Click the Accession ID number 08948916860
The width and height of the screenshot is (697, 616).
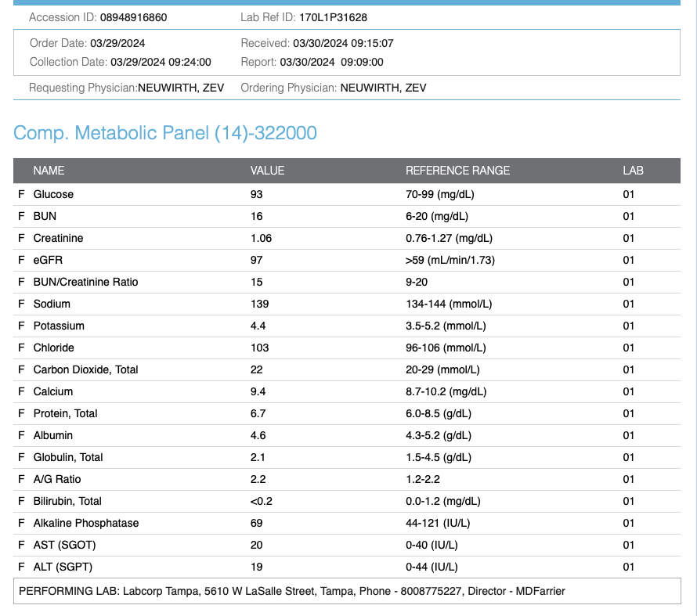click(133, 17)
